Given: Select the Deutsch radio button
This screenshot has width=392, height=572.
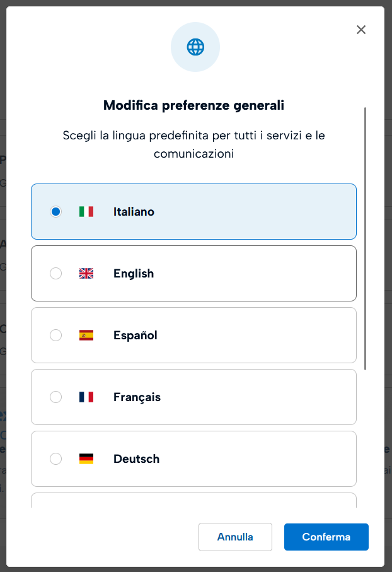Looking at the screenshot, I should coord(56,459).
